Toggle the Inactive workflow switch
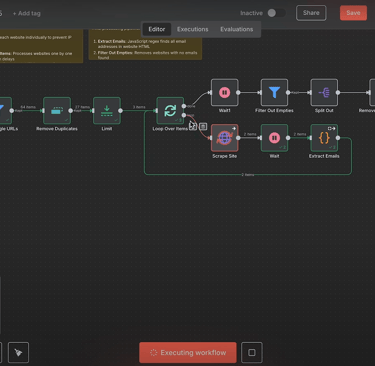Viewport: 375px width, 366px height. pyautogui.click(x=276, y=13)
